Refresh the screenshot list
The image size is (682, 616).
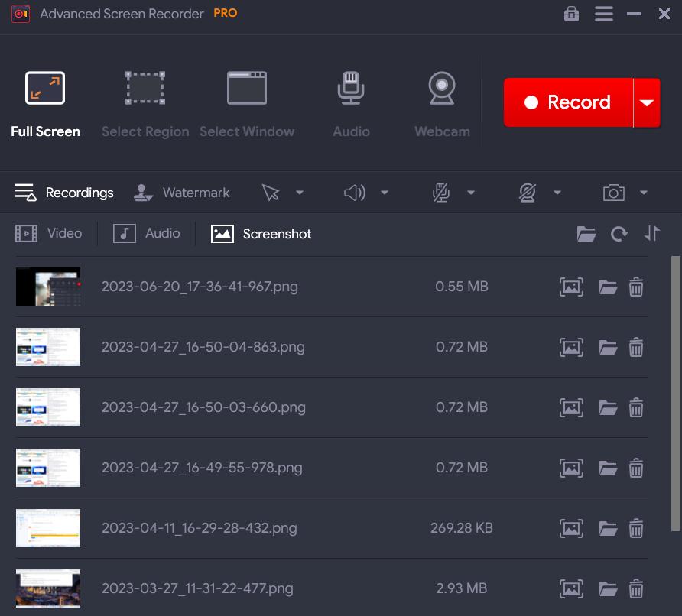pos(619,234)
